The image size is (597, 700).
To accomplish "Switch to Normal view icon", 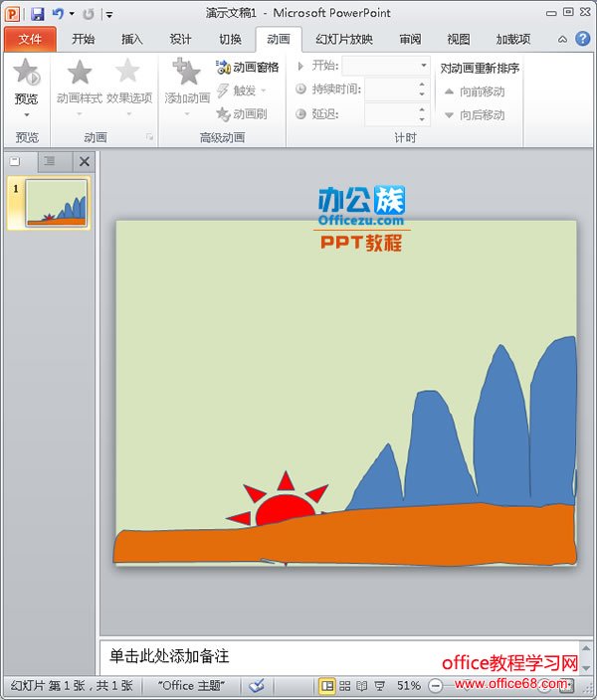I will [327, 686].
